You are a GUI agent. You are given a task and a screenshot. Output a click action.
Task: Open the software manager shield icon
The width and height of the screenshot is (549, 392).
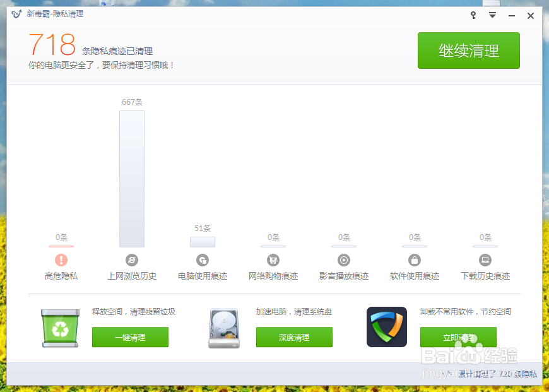point(387,327)
